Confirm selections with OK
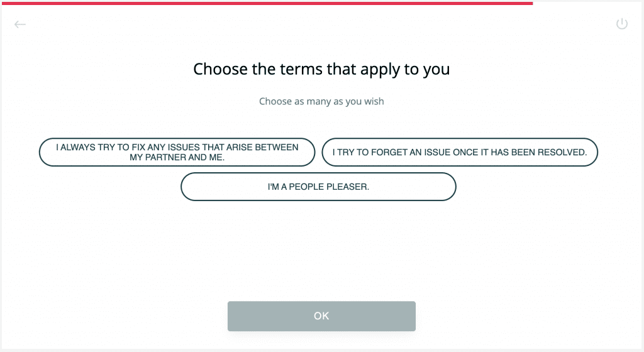644x352 pixels. pyautogui.click(x=321, y=316)
